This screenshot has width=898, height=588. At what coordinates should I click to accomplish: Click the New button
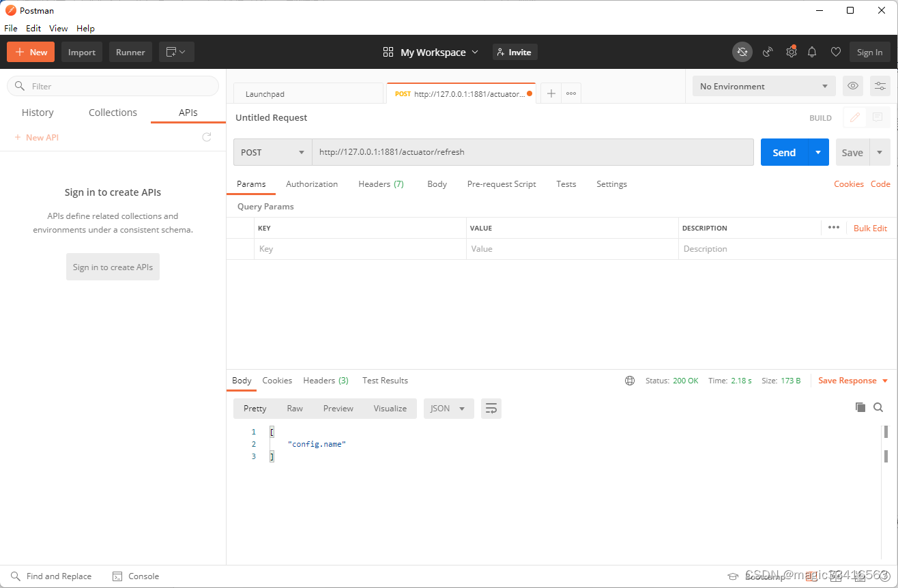(31, 52)
